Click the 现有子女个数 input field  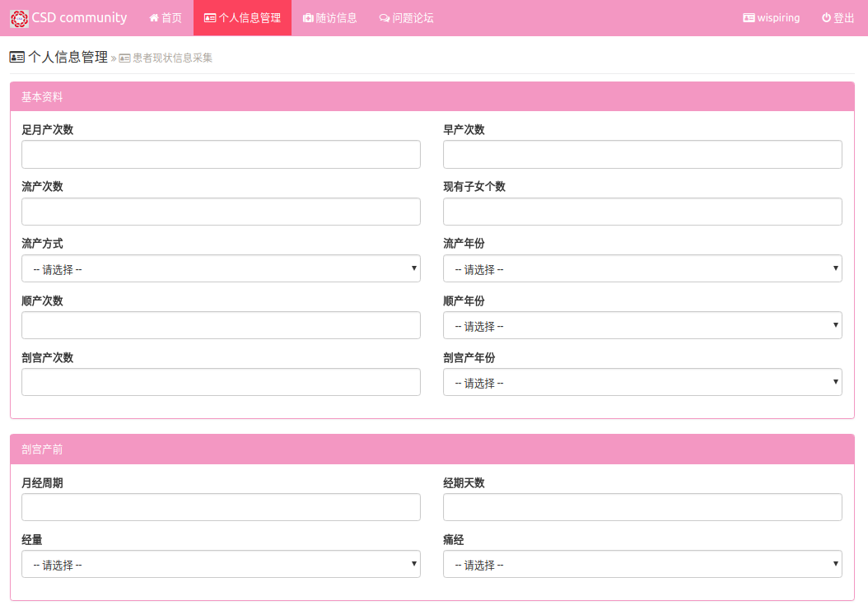642,212
